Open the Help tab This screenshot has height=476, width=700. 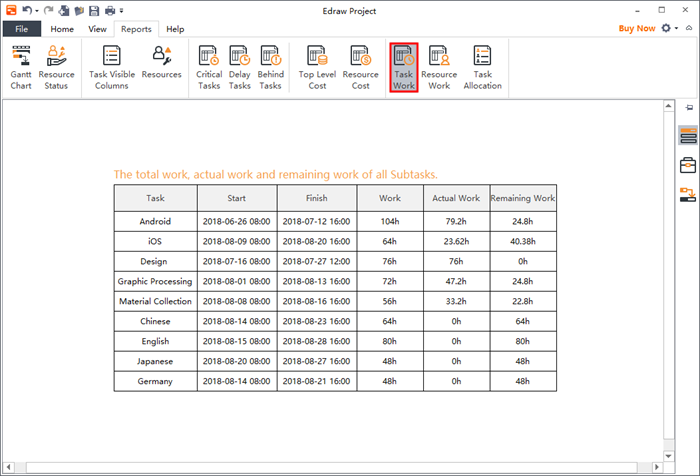point(175,29)
